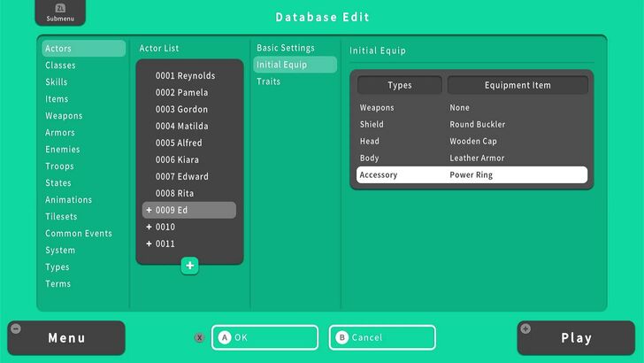Open the Types database category
This screenshot has height=363, width=644.
coord(57,267)
